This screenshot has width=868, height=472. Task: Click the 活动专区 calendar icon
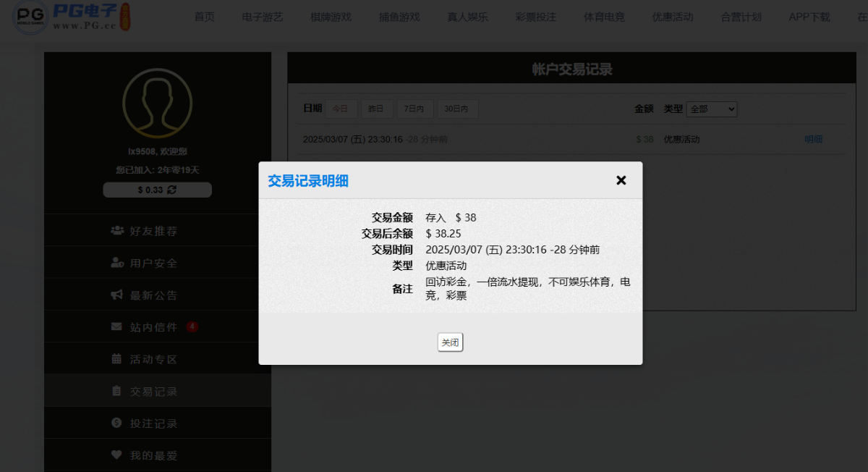[117, 359]
